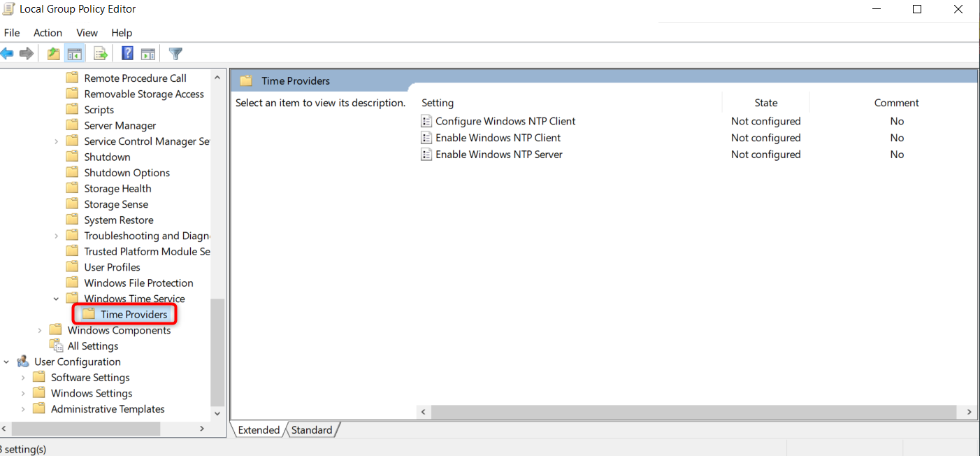Collapse the Windows Time Service node
This screenshot has height=456, width=980.
pos(57,299)
